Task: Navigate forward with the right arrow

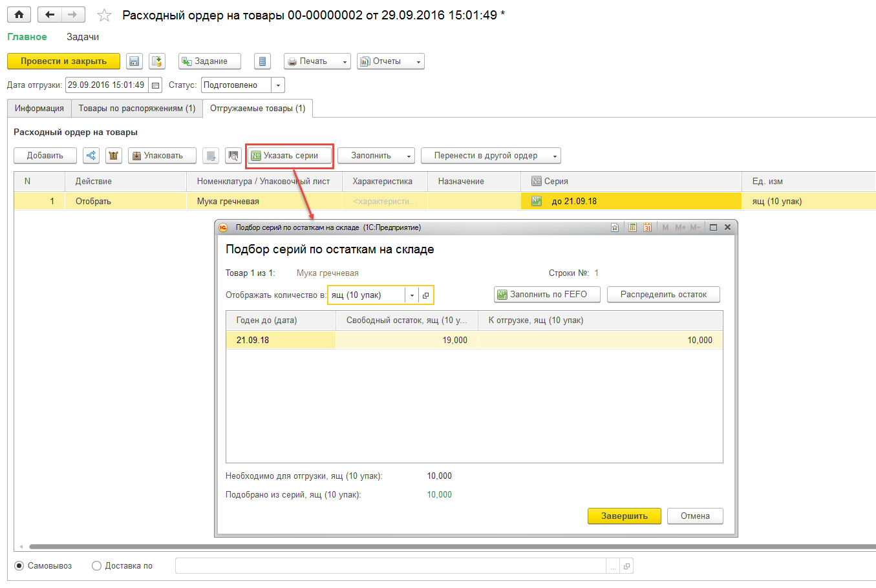Action: 73,14
